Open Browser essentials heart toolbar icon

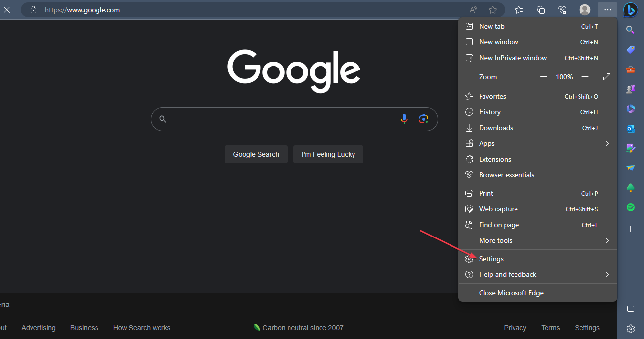coord(562,10)
